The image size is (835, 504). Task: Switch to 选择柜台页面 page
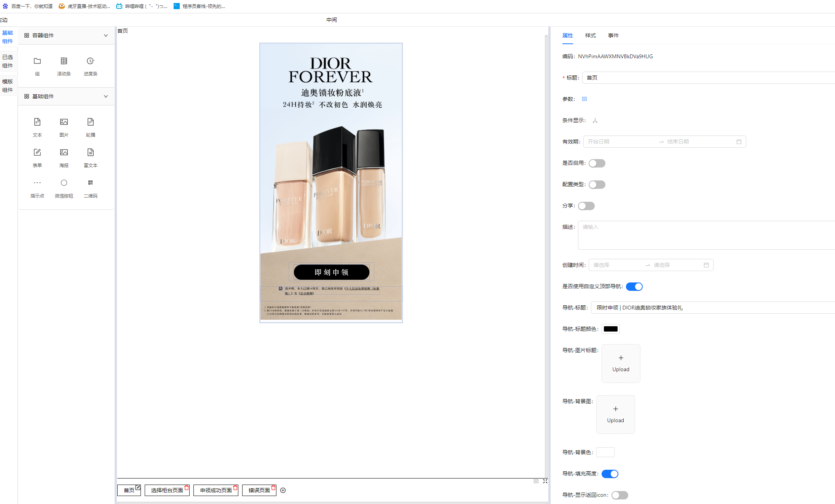click(167, 490)
